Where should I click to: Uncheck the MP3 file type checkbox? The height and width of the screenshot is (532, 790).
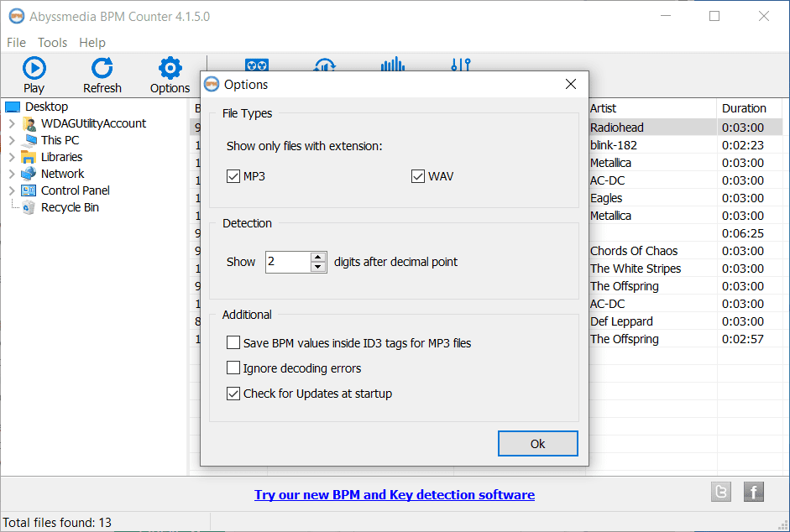233,176
